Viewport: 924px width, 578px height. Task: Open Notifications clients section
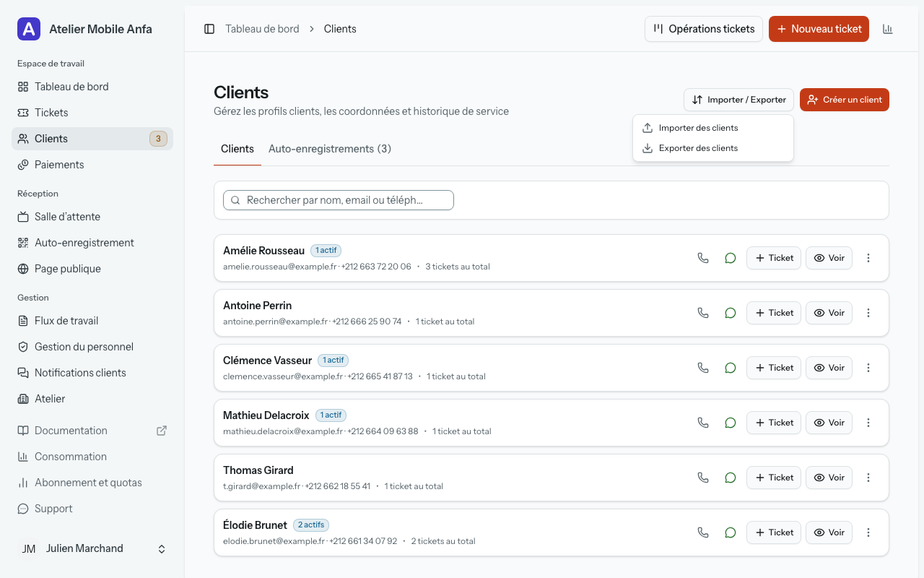pos(92,373)
